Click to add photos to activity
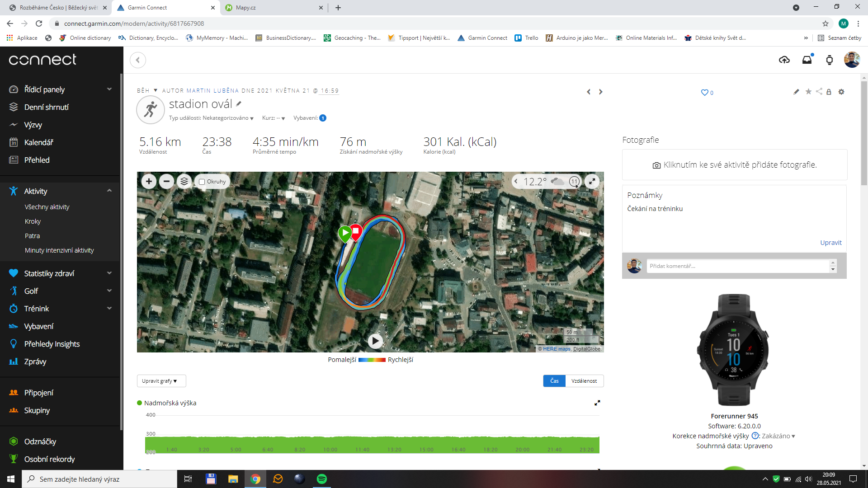Screen dimensions: 868x488 [x=735, y=165]
